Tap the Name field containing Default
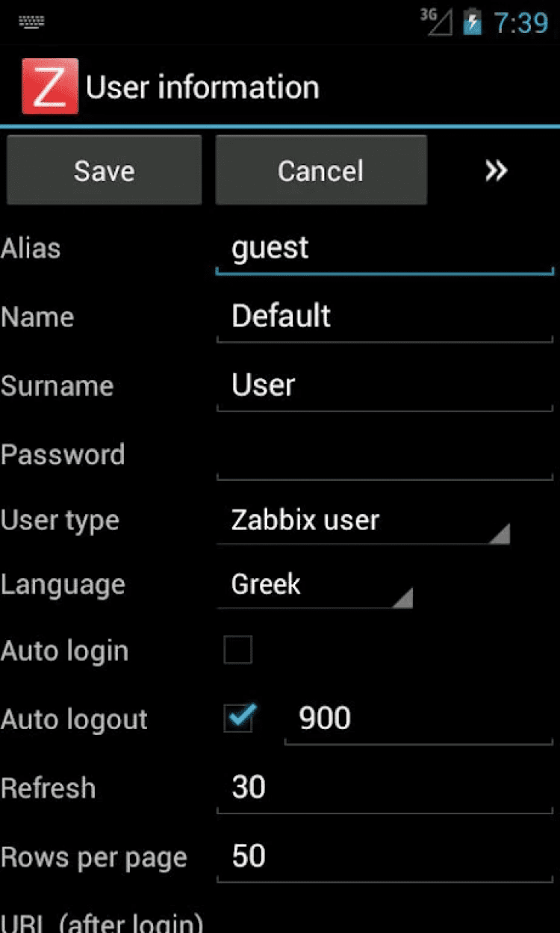 pos(384,317)
